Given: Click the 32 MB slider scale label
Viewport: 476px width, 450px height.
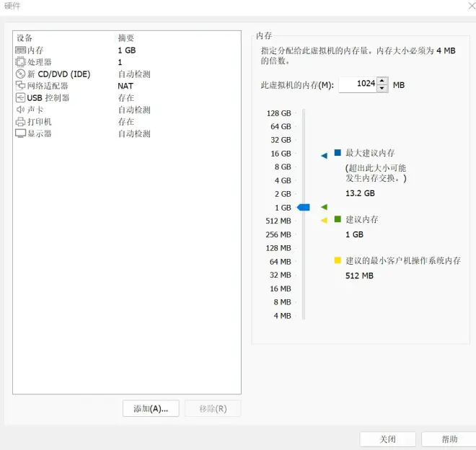Looking at the screenshot, I should coord(281,275).
